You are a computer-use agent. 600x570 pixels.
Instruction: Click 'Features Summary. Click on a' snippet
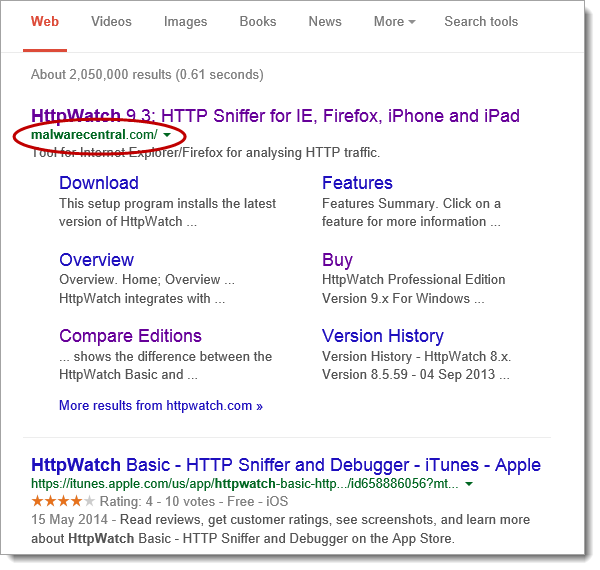coord(411,204)
